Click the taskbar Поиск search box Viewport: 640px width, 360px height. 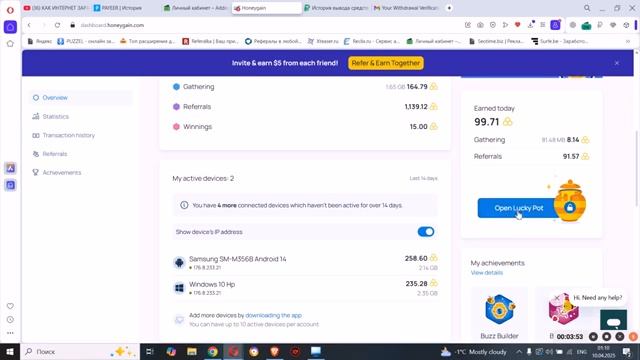coord(80,351)
